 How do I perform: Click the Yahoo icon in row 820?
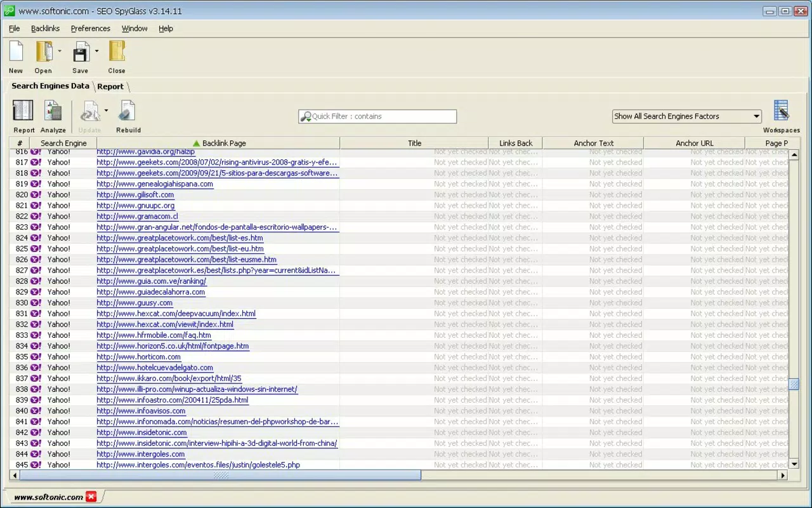pyautogui.click(x=36, y=194)
